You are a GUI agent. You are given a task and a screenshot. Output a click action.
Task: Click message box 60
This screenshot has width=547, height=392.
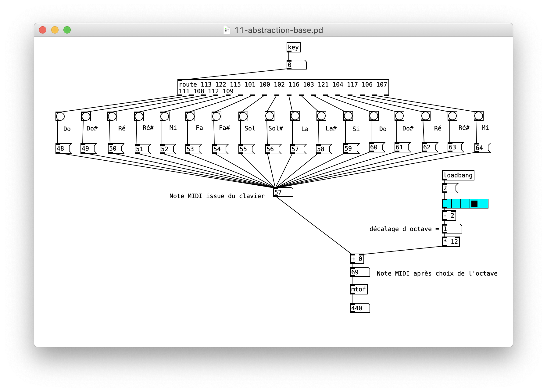tap(377, 147)
